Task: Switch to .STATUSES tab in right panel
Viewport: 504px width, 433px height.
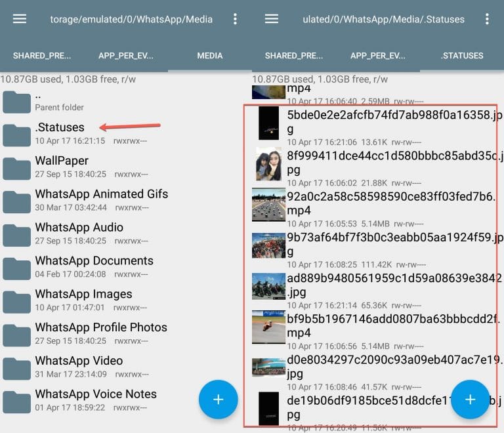Action: [x=462, y=56]
